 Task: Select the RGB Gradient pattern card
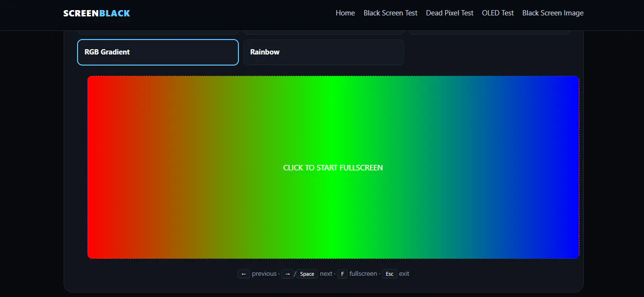coord(158,52)
